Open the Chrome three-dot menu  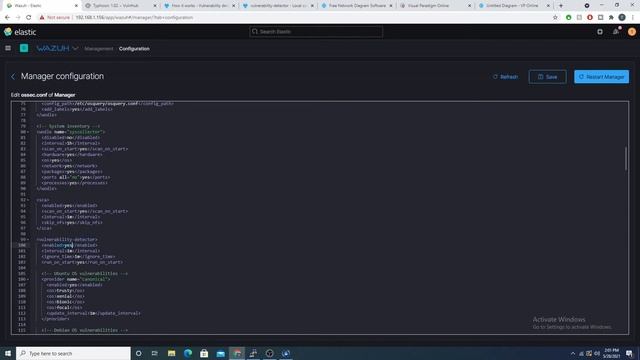pos(633,18)
